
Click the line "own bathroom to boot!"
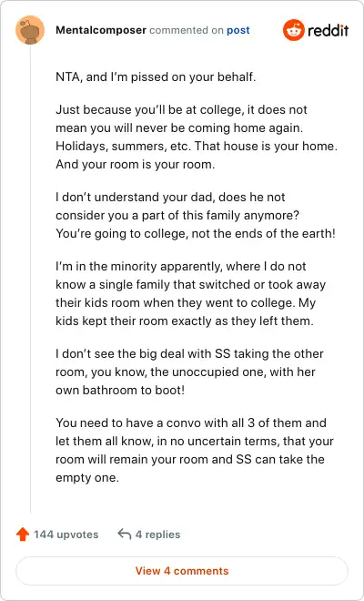(x=120, y=390)
